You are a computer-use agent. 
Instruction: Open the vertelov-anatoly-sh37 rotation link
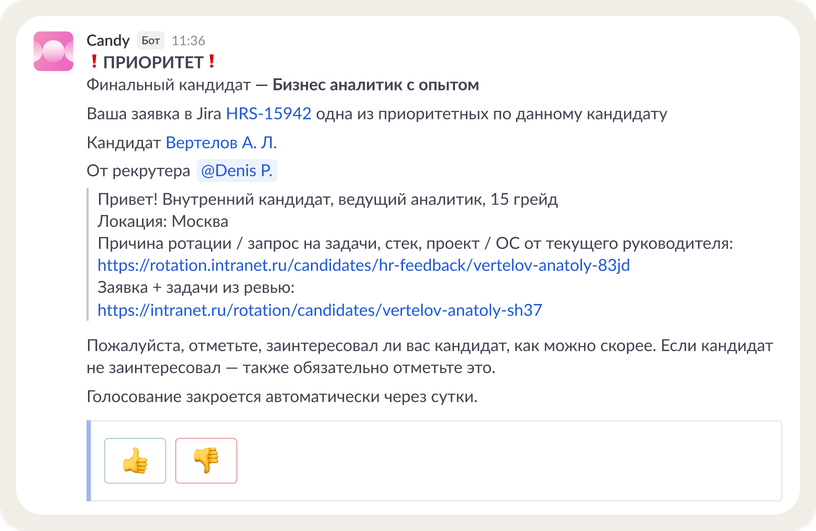point(320,310)
